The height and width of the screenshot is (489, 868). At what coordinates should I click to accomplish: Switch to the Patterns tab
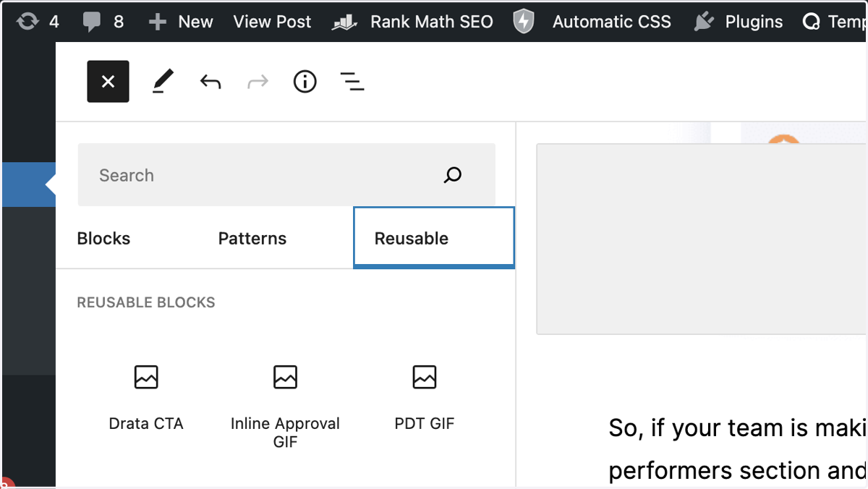coord(252,239)
